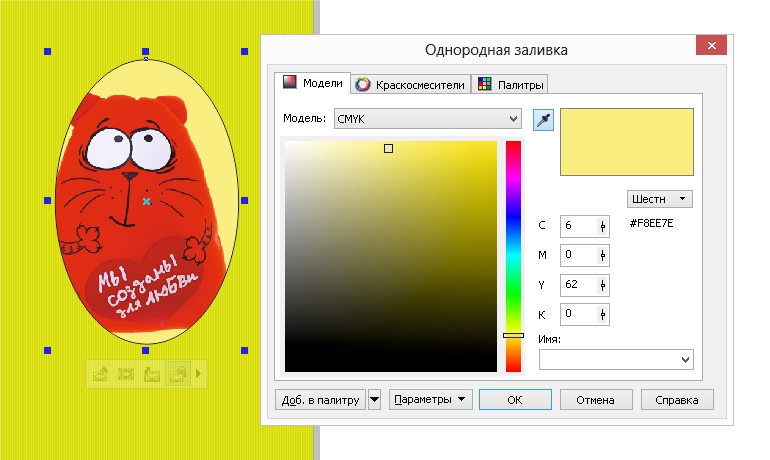Open the Имя color name combo box

(616, 359)
